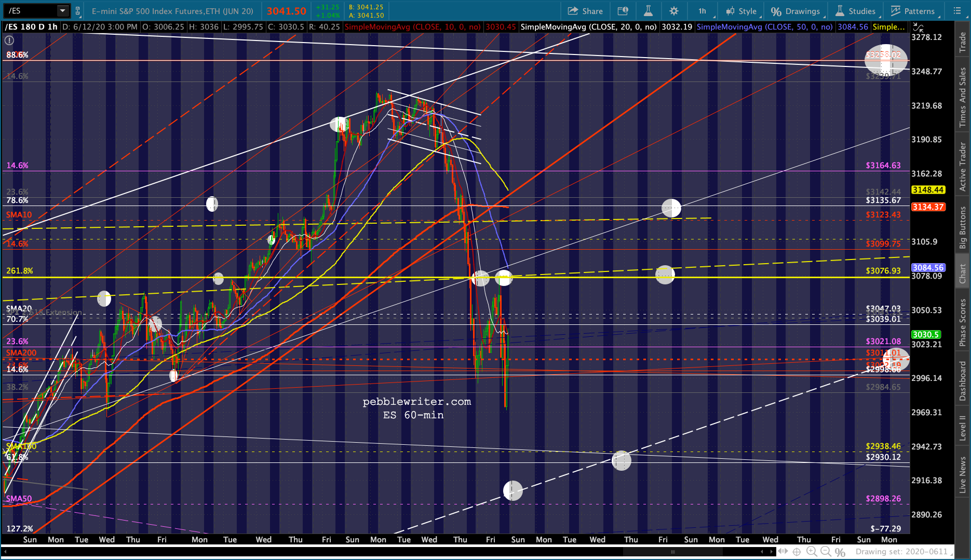The width and height of the screenshot is (971, 560).
Task: Open the chart list options menu icon
Action: tap(957, 11)
